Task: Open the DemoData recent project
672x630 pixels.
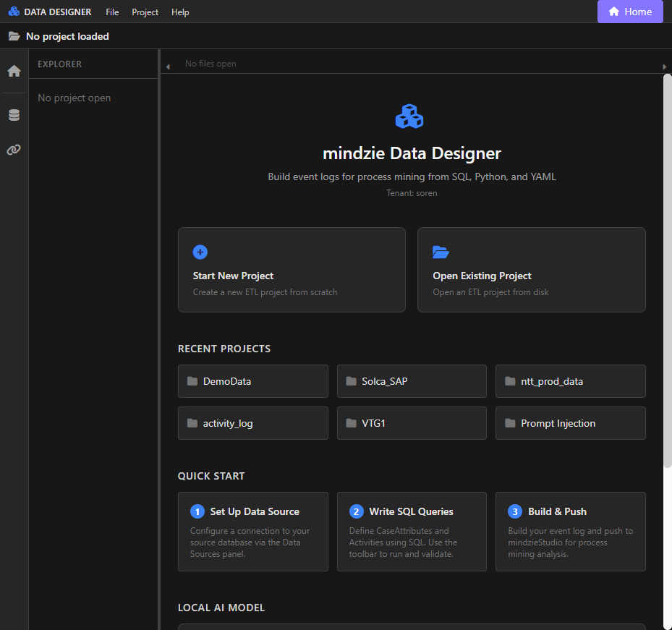Action: (253, 381)
